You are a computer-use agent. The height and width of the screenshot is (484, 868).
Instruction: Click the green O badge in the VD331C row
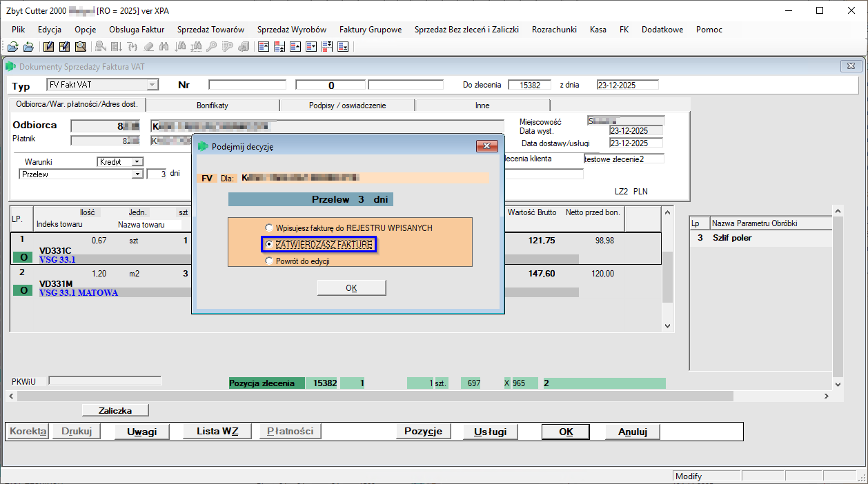(x=22, y=259)
